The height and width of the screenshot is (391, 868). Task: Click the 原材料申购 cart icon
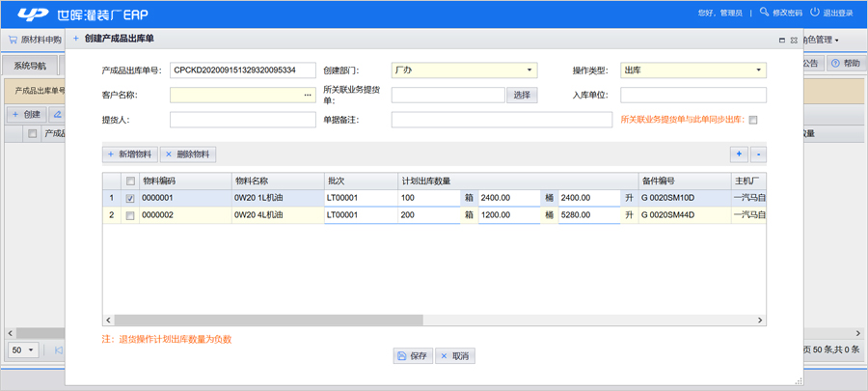coord(13,41)
